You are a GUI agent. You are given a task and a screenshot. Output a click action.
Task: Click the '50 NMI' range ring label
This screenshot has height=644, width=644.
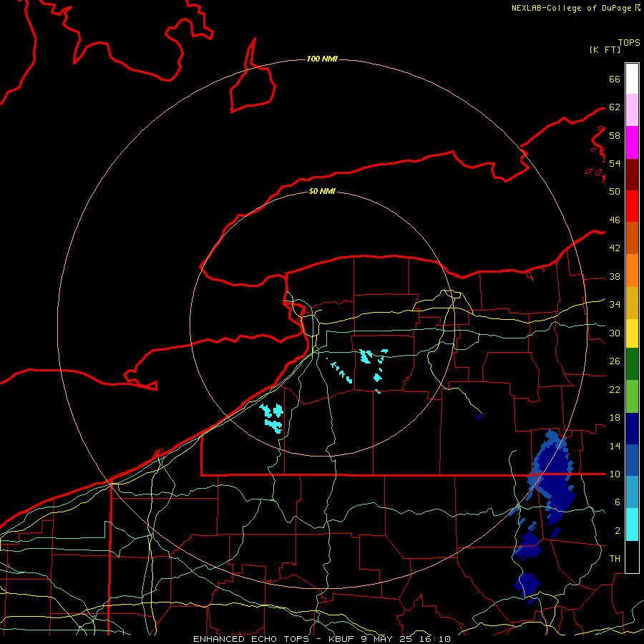(322, 191)
